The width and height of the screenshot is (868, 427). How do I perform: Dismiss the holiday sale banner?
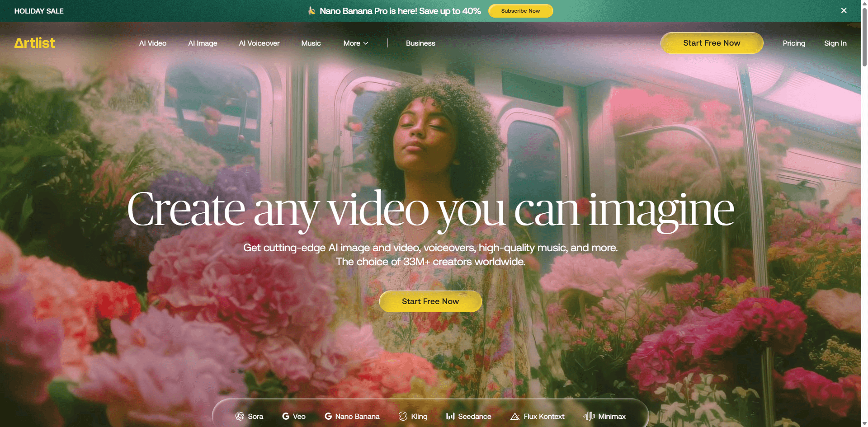pos(844,10)
